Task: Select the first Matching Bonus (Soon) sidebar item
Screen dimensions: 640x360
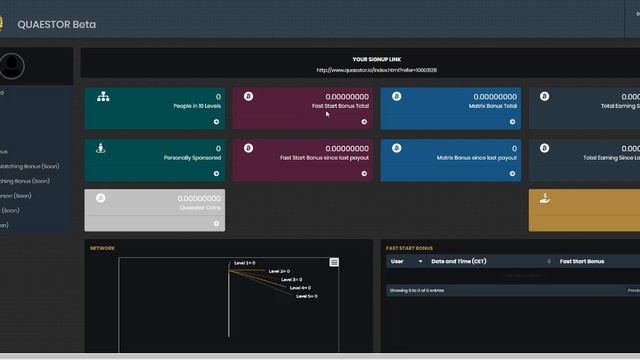Action: 30,167
